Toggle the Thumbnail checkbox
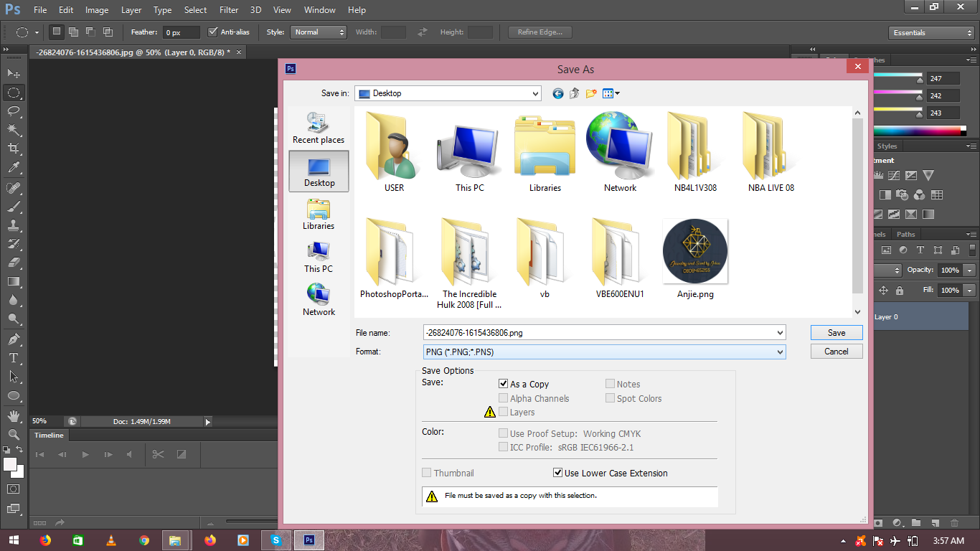980x551 pixels. click(427, 473)
